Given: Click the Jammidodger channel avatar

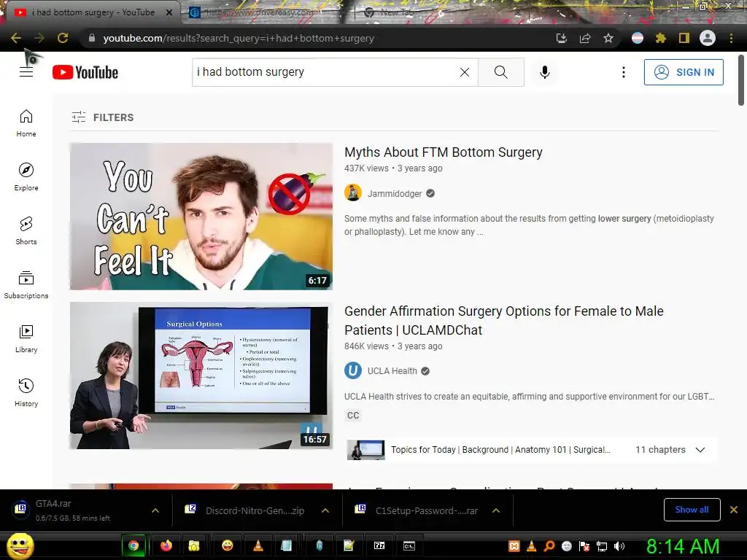Looking at the screenshot, I should pos(353,192).
